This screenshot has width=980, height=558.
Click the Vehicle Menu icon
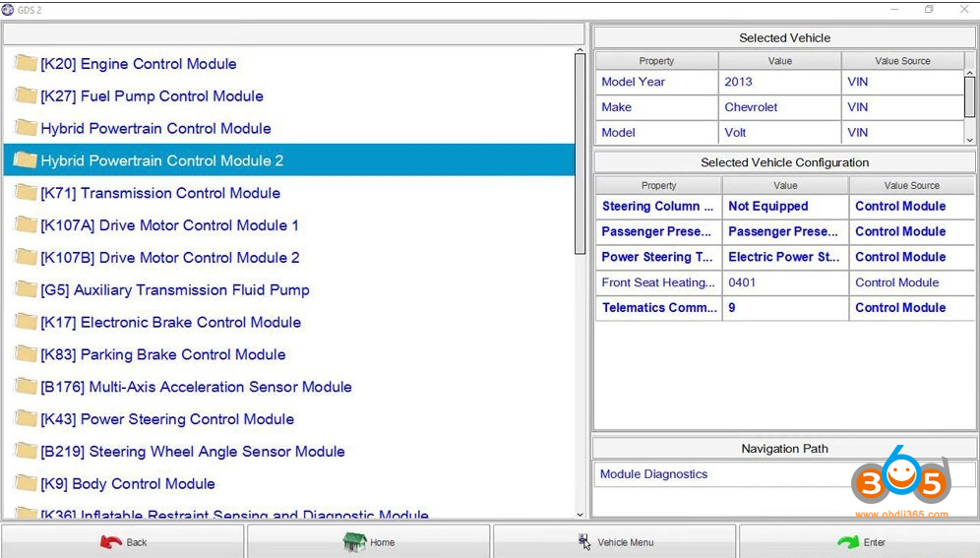584,542
